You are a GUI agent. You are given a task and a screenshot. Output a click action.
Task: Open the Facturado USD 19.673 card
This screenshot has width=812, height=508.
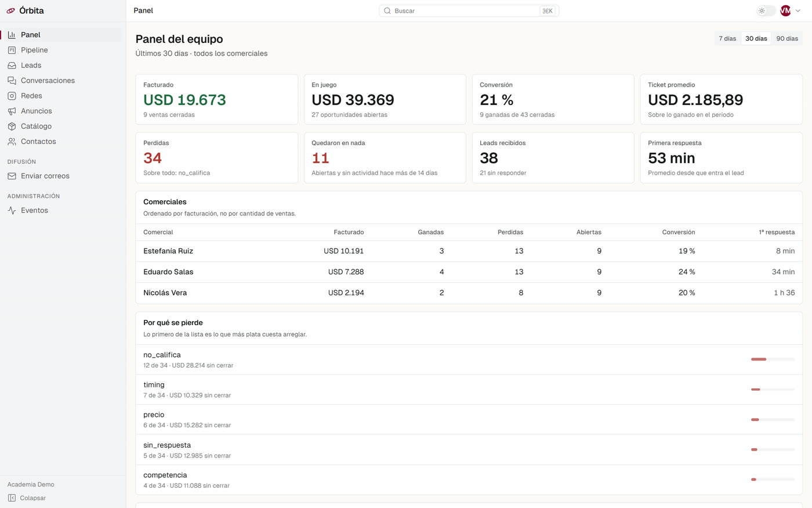[216, 99]
